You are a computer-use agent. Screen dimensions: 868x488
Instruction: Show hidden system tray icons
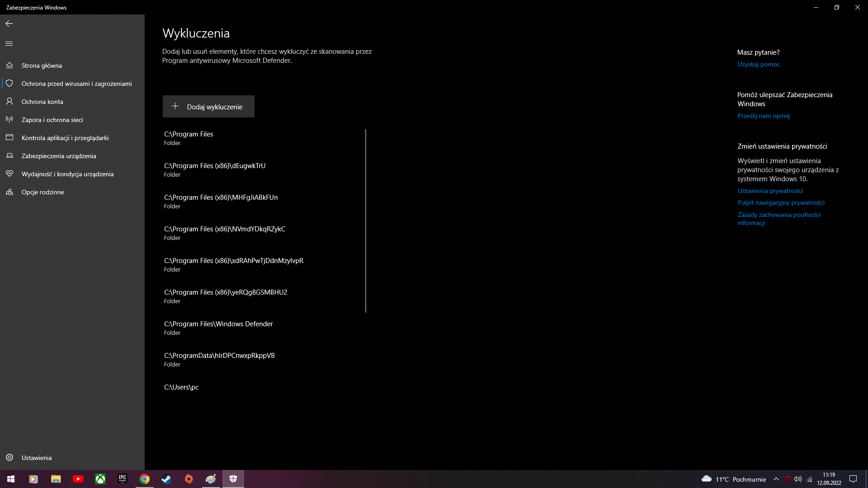tap(776, 479)
